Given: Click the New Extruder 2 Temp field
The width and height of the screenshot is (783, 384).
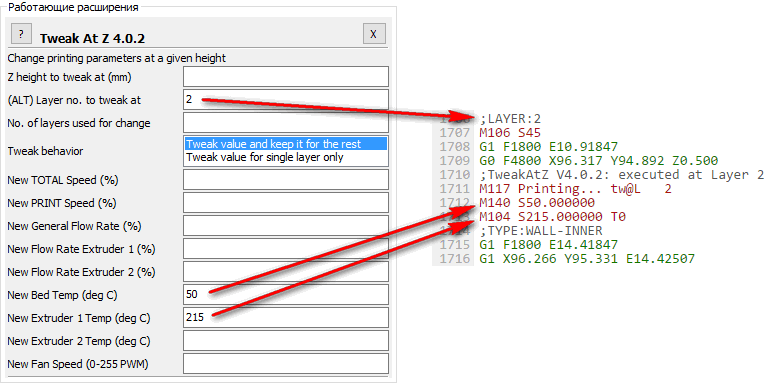Looking at the screenshot, I should [286, 341].
